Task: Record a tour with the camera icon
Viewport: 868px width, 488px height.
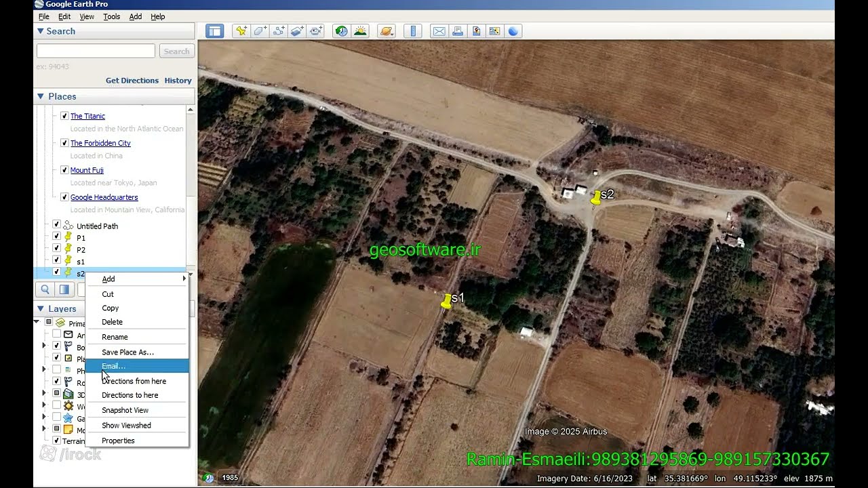Action: (316, 30)
